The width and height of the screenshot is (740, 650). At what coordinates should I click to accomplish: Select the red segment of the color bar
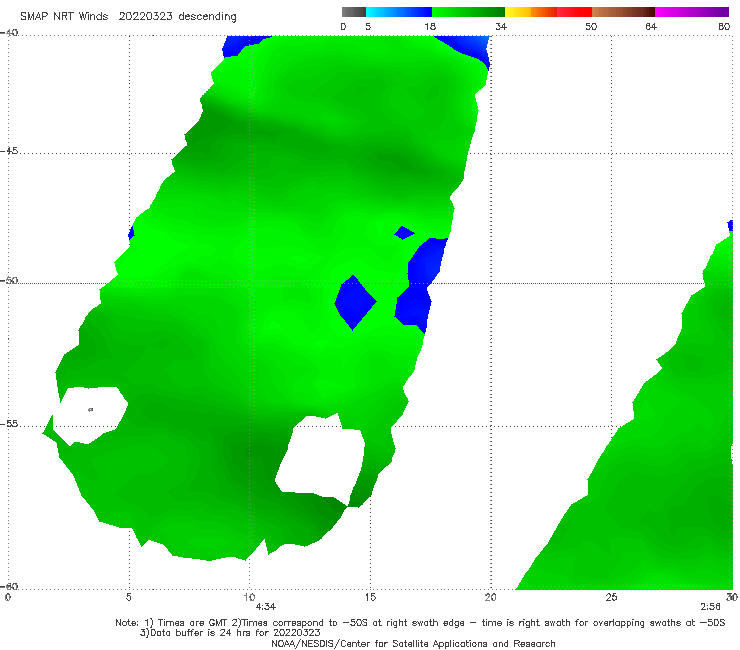(574, 12)
